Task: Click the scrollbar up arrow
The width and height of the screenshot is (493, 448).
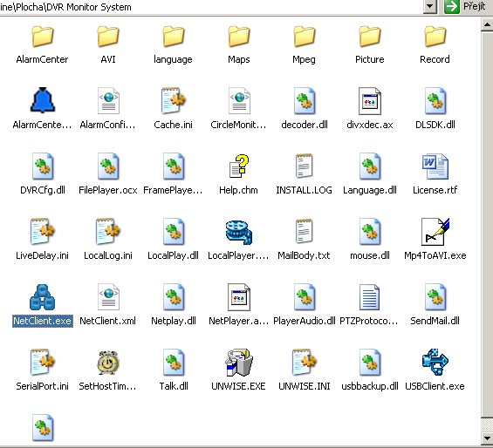Action: [487, 24]
